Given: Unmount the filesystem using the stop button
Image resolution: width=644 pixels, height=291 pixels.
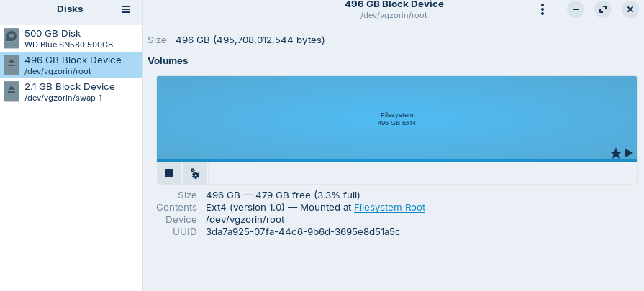Looking at the screenshot, I should (169, 173).
